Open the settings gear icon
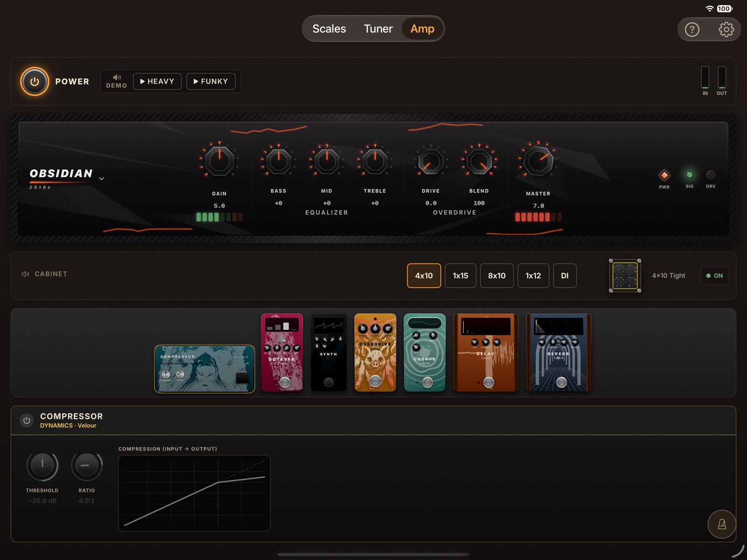 [x=726, y=30]
